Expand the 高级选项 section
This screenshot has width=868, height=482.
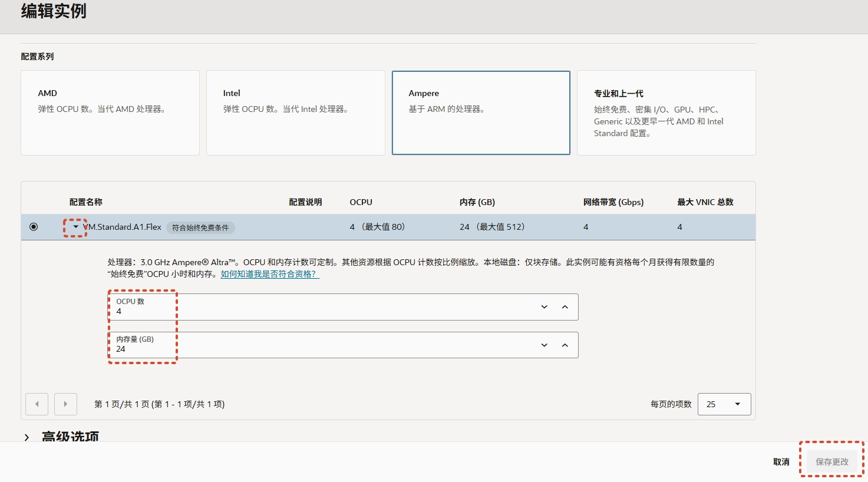point(27,437)
